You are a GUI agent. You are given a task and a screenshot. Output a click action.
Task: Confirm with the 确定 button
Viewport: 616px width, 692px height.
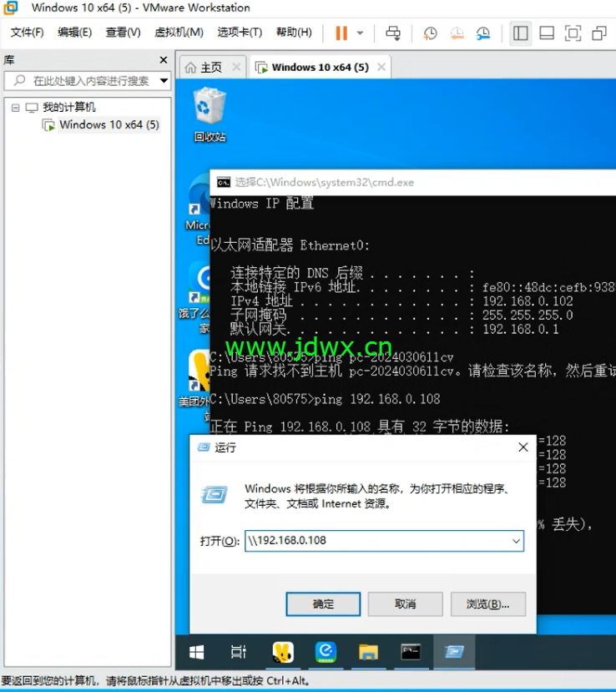click(x=323, y=604)
